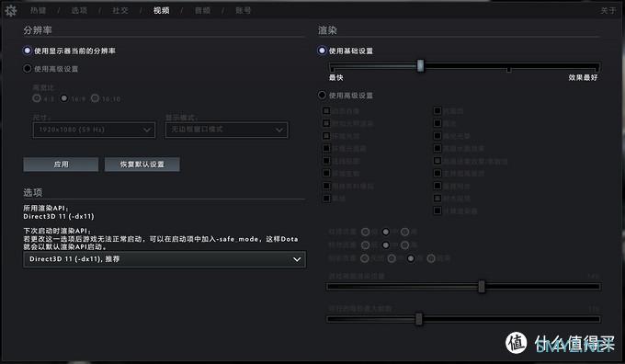This screenshot has width=625, height=364.
Task: Toggle the 树木摇摆 checkbox
Action: click(x=437, y=199)
